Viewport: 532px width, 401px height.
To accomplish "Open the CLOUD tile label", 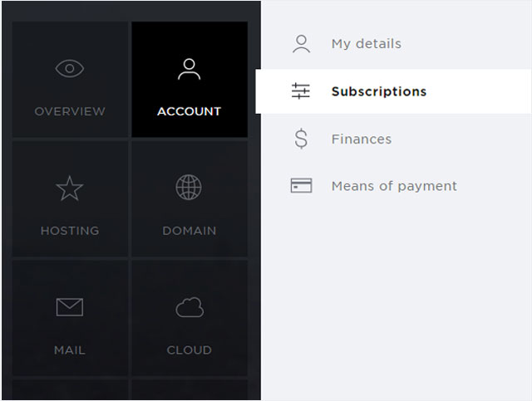I will pos(190,350).
